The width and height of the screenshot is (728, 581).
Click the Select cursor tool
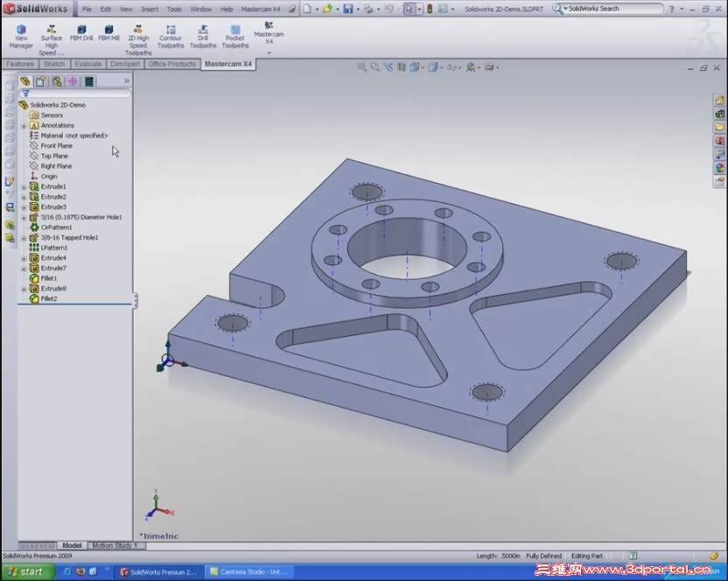coord(409,9)
